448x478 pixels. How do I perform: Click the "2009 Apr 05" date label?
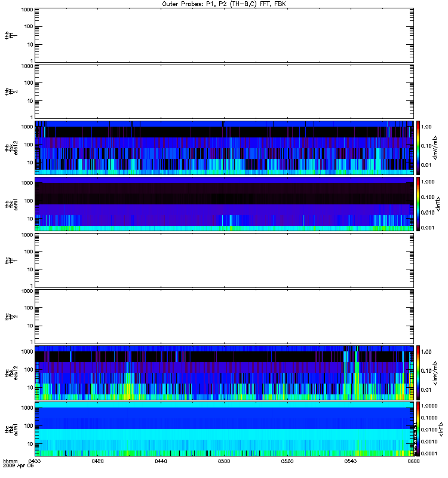coord(19,466)
